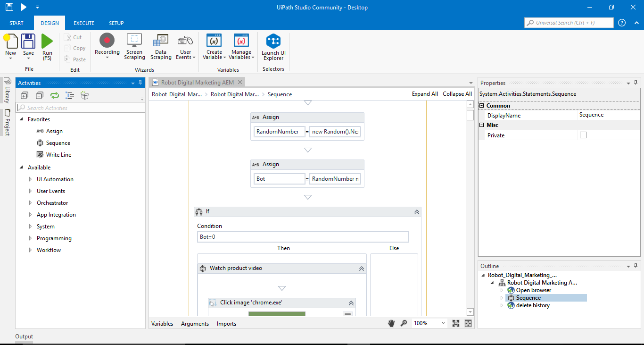Screen dimensions: 644x345
Task: Open the Properties panel options dropdown
Action: (628, 83)
